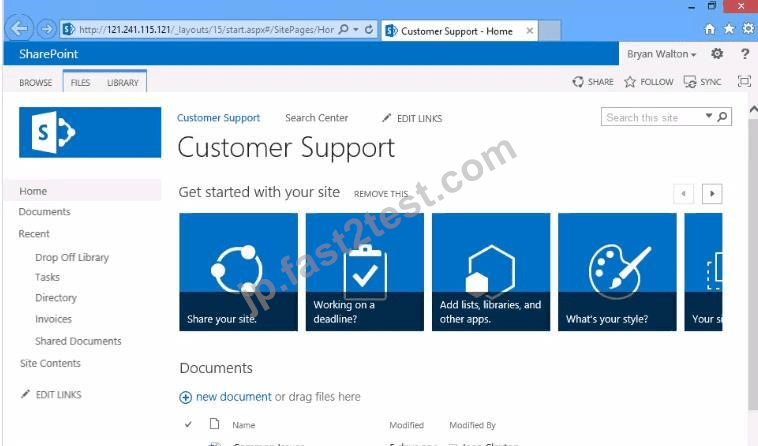Close the Customer Support browser tab

(x=530, y=31)
